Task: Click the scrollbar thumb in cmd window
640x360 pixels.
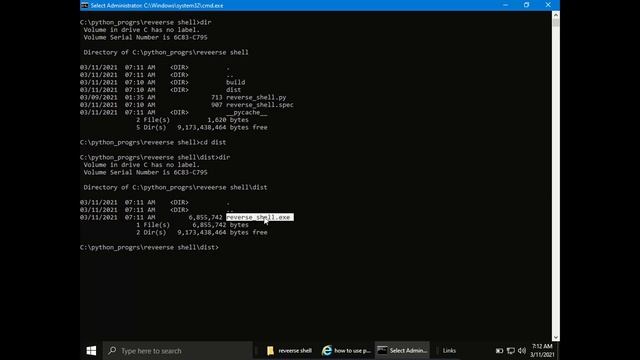Action: (556, 23)
